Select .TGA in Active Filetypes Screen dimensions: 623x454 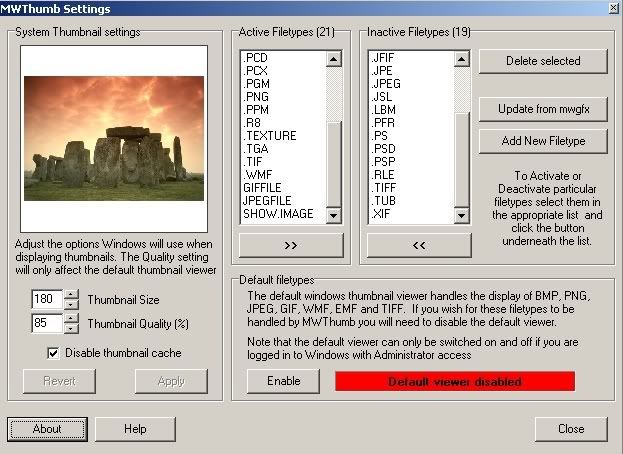[283, 149]
